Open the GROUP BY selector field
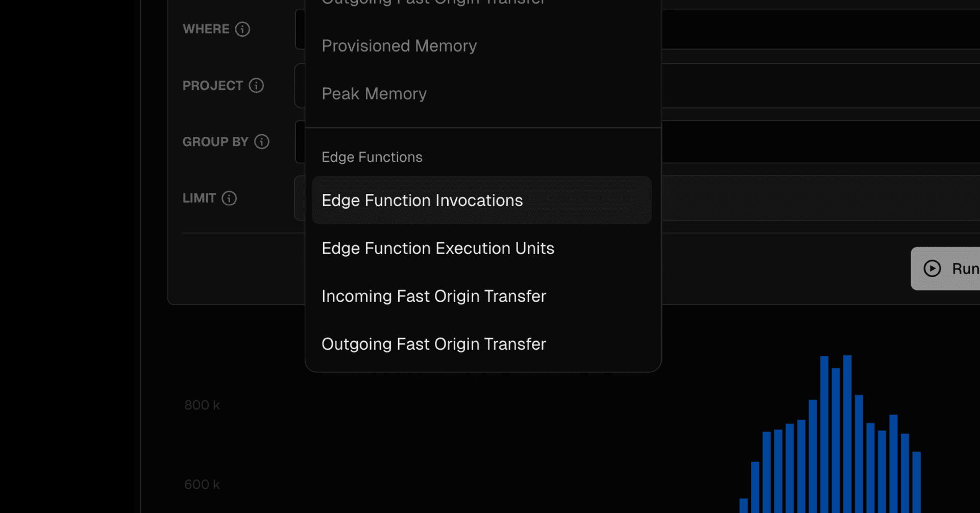Image resolution: width=980 pixels, height=513 pixels. click(817, 141)
